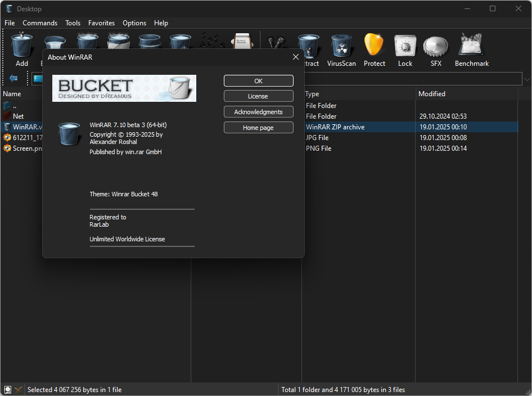This screenshot has height=396, width=532.
Task: Click the Lock safe toolbar icon
Action: [x=405, y=46]
